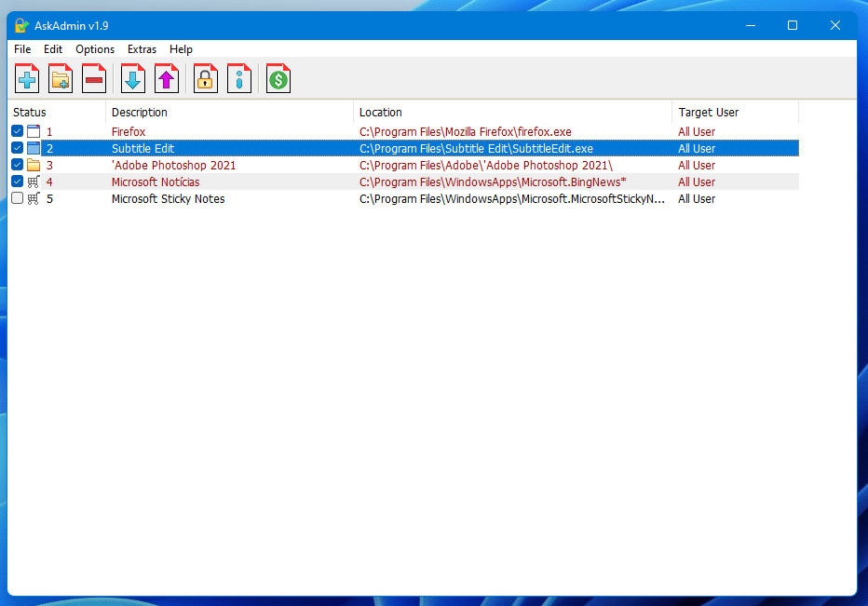Click the SubtitleEdit.exe location path

(476, 148)
